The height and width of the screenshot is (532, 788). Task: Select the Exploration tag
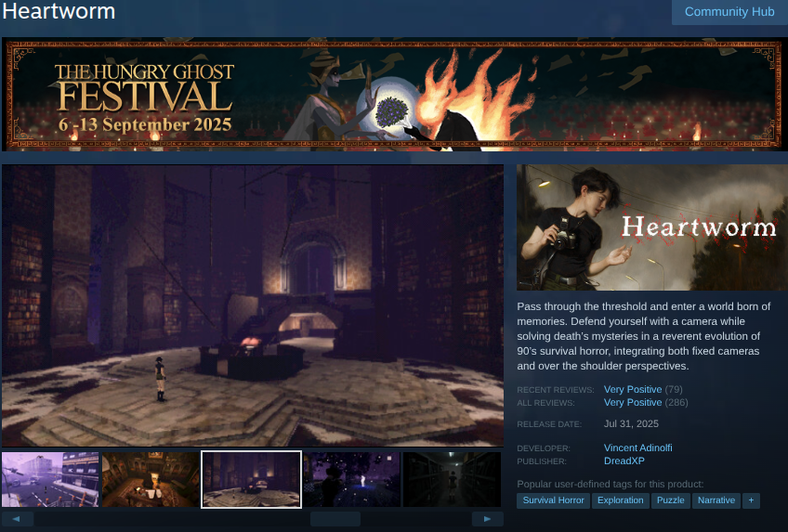[x=620, y=500]
